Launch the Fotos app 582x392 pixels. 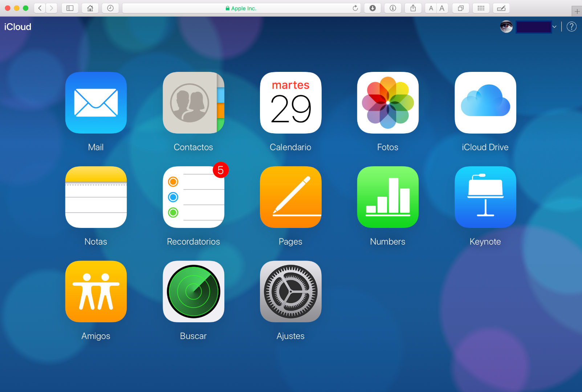tap(388, 103)
